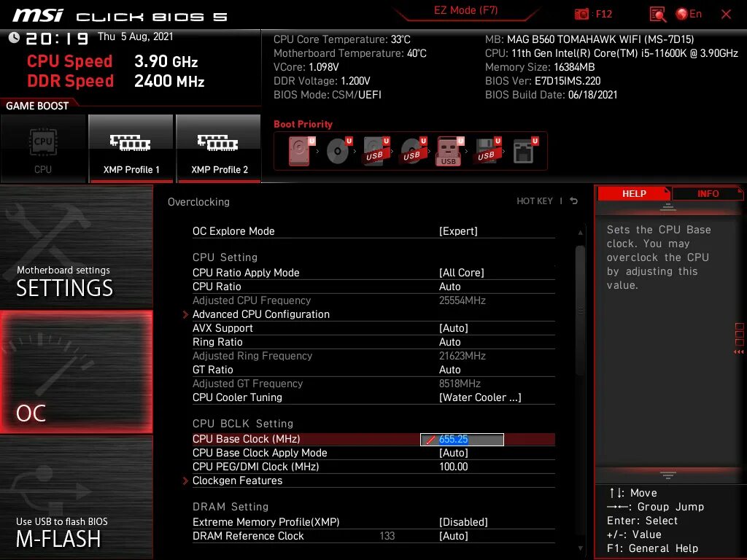Screen dimensions: 747x560
Task: Enable XMP Profile 1
Action: click(131, 149)
